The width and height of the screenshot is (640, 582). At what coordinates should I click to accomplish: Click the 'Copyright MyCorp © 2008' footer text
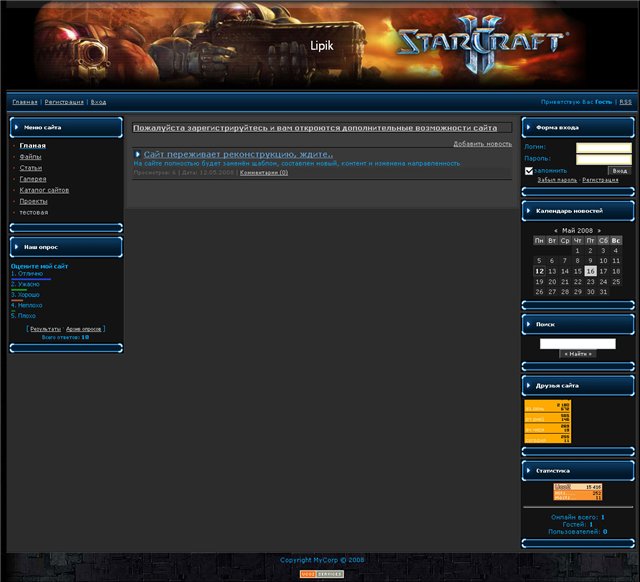pos(322,560)
